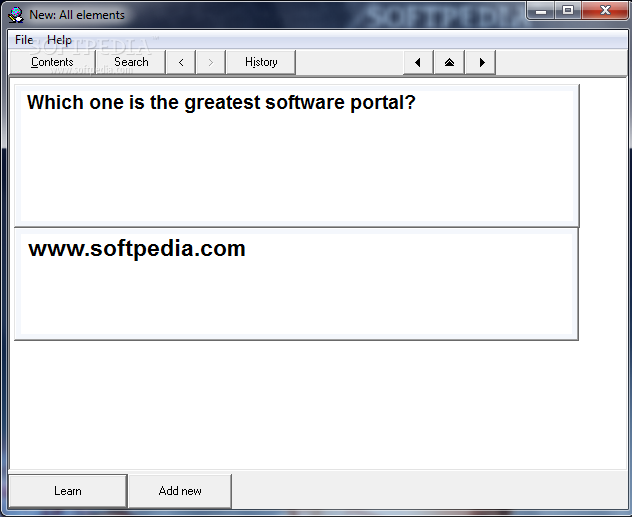Jump up with the double up-arrow icon

449,62
